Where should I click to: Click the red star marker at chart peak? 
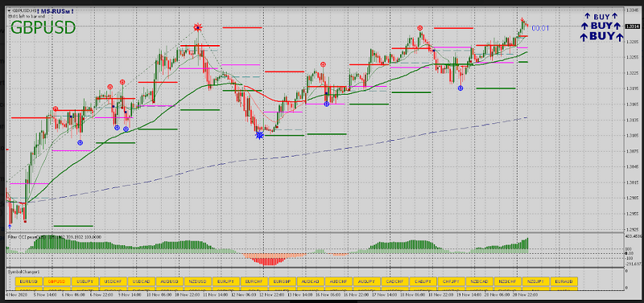click(x=198, y=27)
